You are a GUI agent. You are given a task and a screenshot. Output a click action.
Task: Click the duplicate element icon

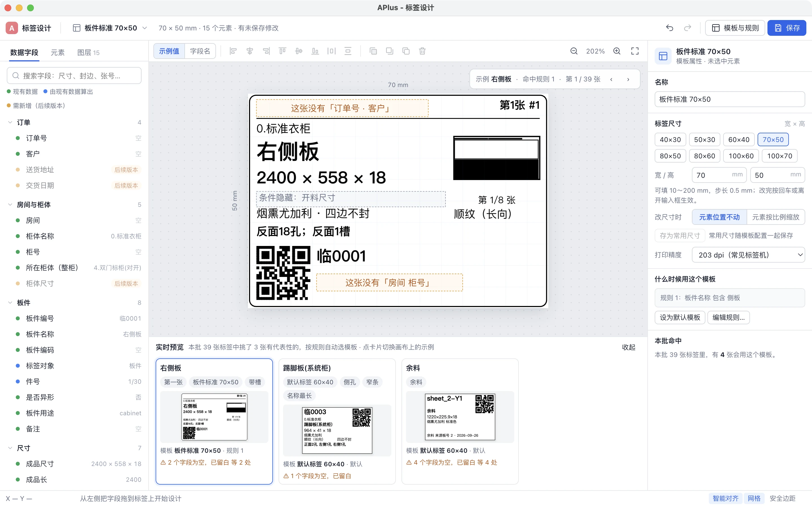[406, 51]
